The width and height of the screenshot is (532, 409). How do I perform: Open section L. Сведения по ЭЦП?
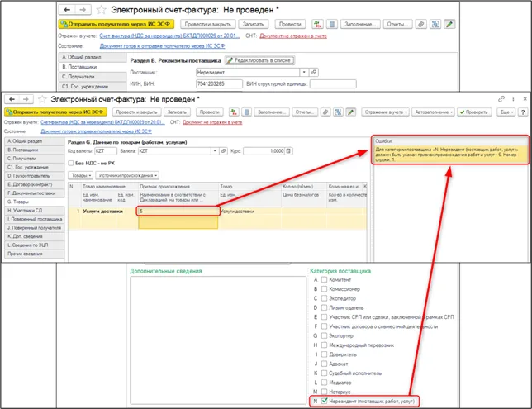pos(34,245)
